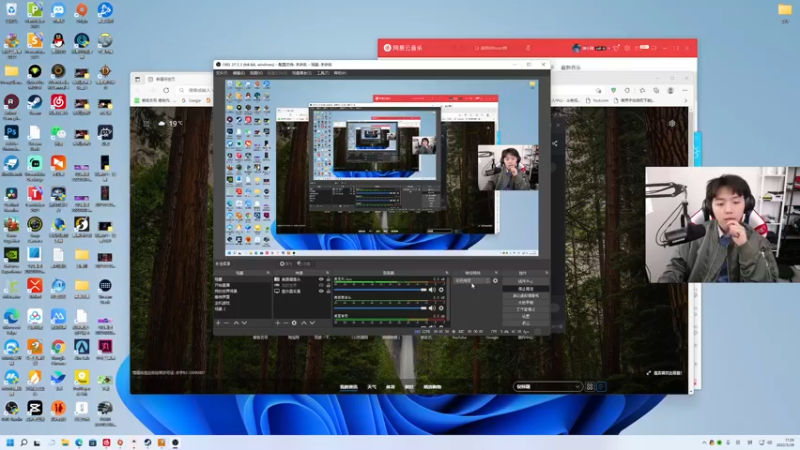Screen dimensions: 800x450
Task: Open Help menu in OBS menu bar
Action: (x=339, y=73)
